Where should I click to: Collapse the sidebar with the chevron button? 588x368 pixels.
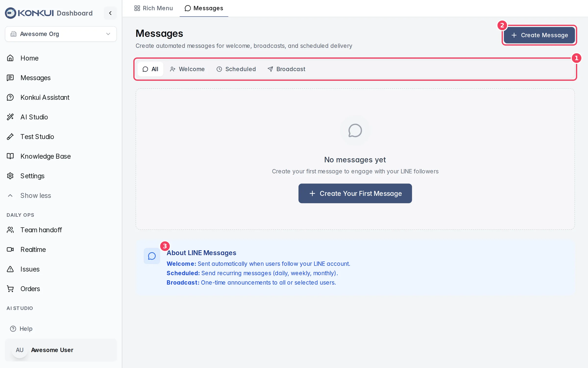tap(110, 13)
